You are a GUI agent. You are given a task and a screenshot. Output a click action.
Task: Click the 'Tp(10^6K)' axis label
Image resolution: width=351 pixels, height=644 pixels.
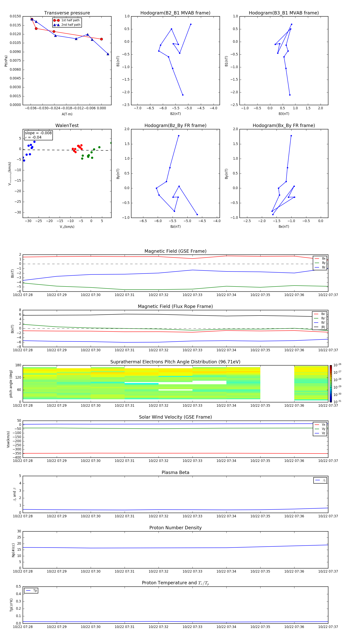point(11,605)
